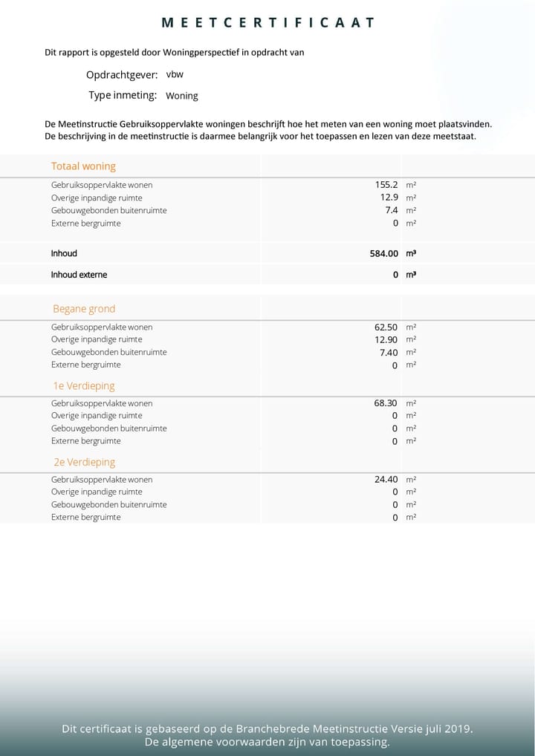Click the "algemene voorwaarden" footer line
Image resolution: width=535 pixels, height=756 pixels.
[x=267, y=742]
